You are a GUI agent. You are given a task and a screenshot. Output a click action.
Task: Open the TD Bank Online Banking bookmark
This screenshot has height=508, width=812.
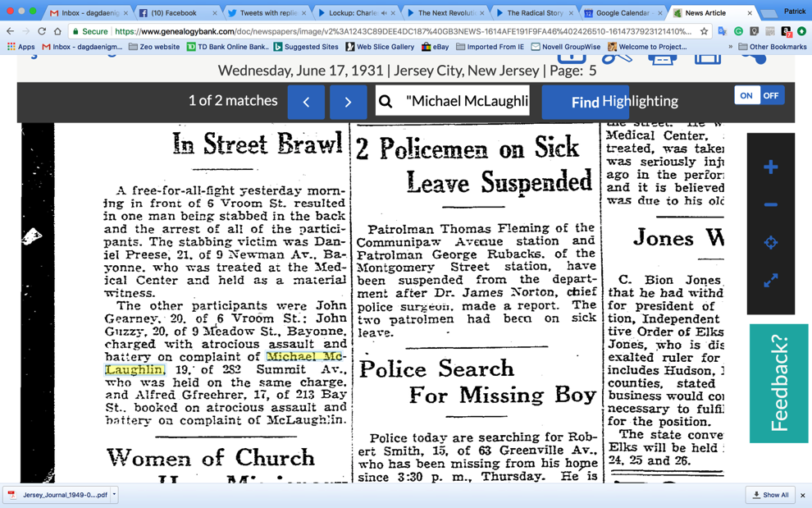(x=228, y=47)
